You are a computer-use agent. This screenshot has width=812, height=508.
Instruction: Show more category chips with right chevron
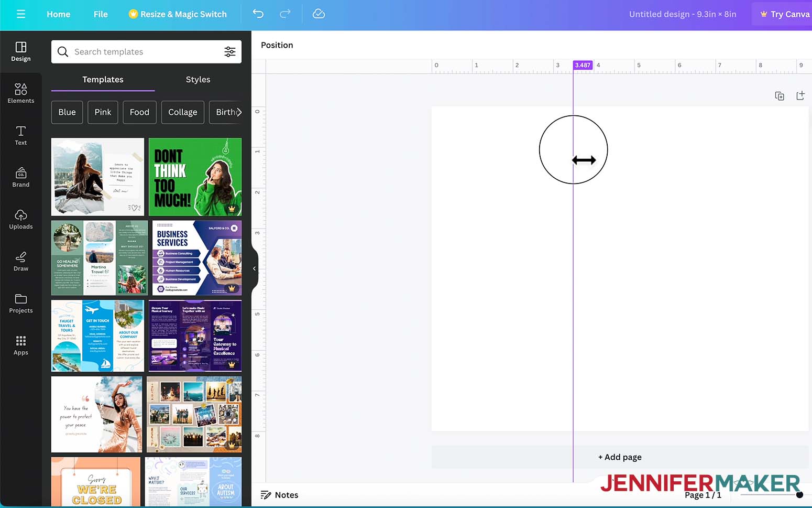[239, 112]
